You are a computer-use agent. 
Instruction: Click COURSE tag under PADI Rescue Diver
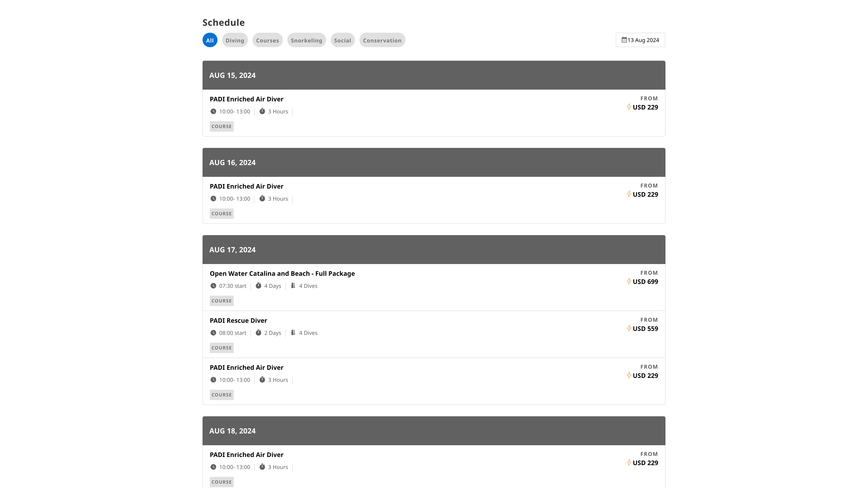pyautogui.click(x=221, y=348)
